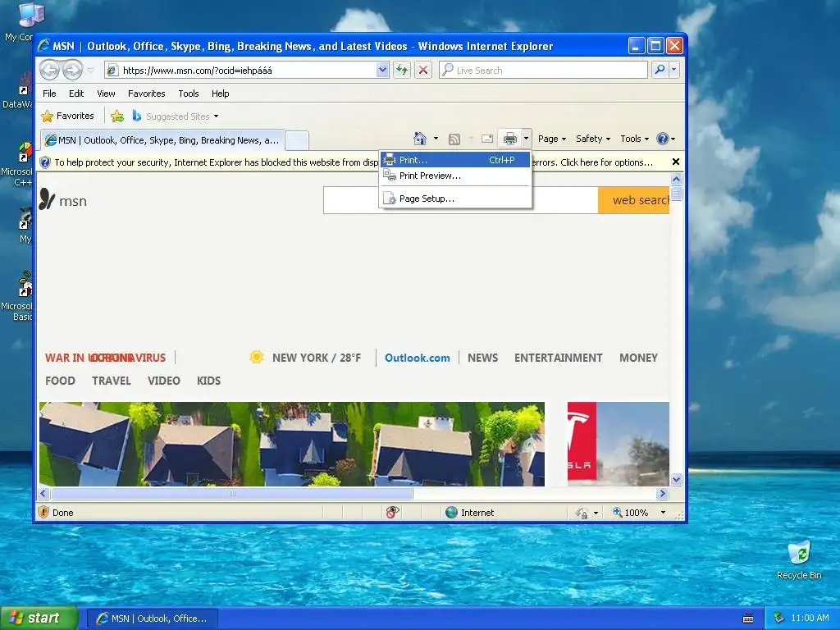This screenshot has width=840, height=630.
Task: Open the Safety command bar menu
Action: tap(592, 139)
